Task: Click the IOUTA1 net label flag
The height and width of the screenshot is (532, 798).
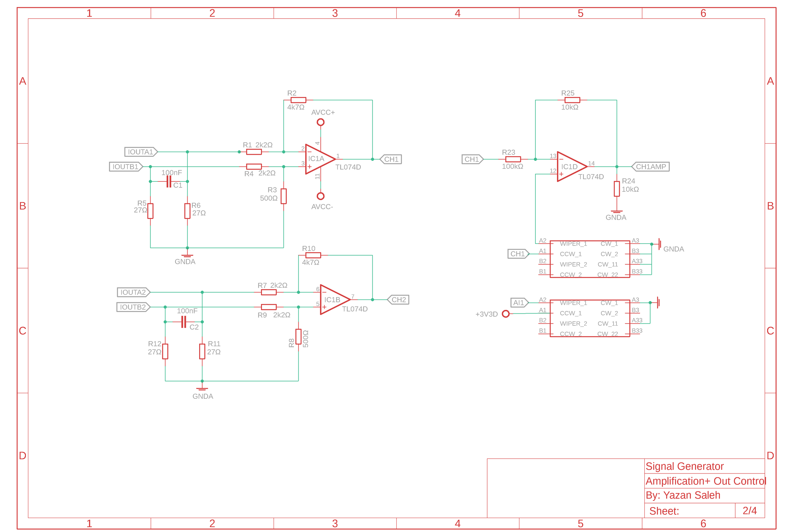Action: tap(141, 152)
